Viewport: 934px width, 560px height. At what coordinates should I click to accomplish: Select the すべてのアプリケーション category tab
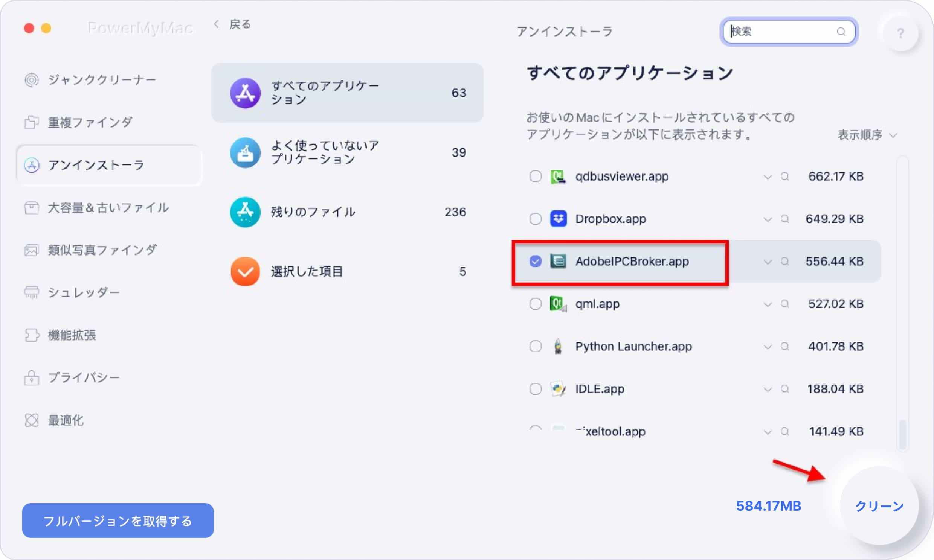click(x=347, y=93)
